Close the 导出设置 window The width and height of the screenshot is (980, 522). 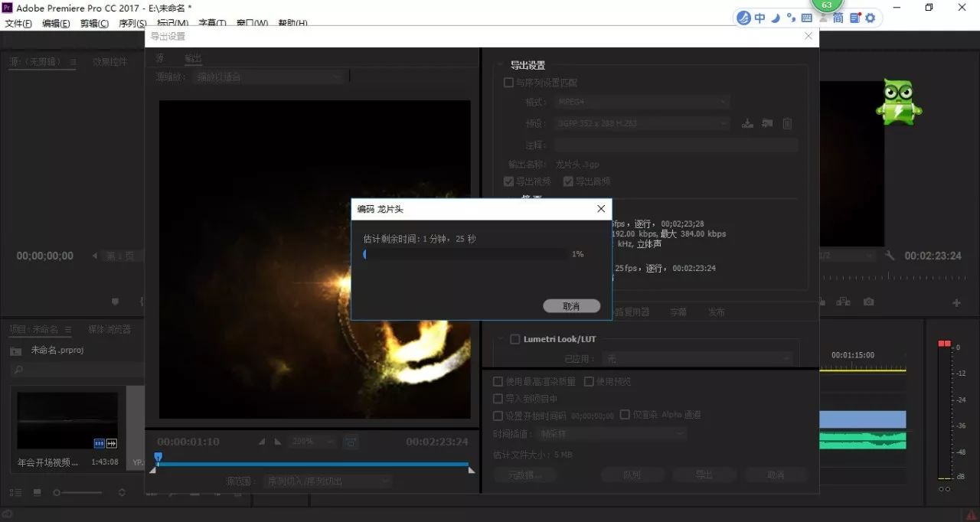pos(808,36)
